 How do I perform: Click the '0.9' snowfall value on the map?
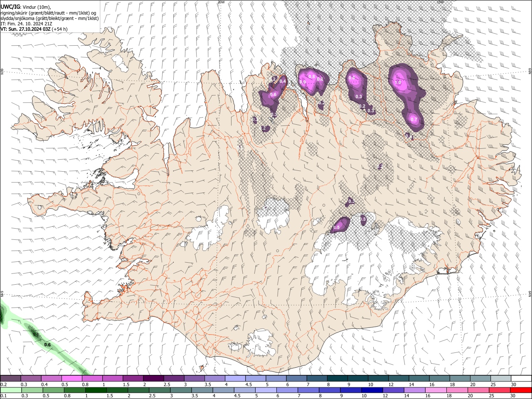303,82
